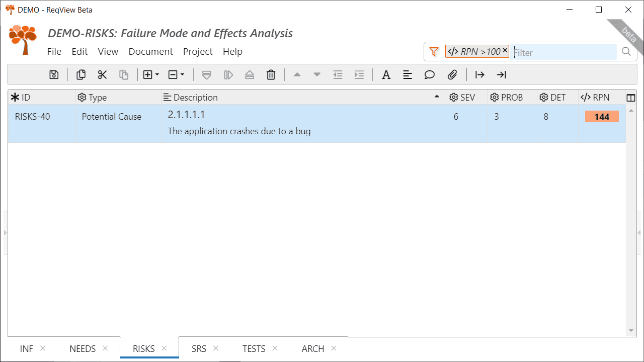Click the Cut scissors icon
Viewport: 644px width, 362px height.
pos(103,75)
